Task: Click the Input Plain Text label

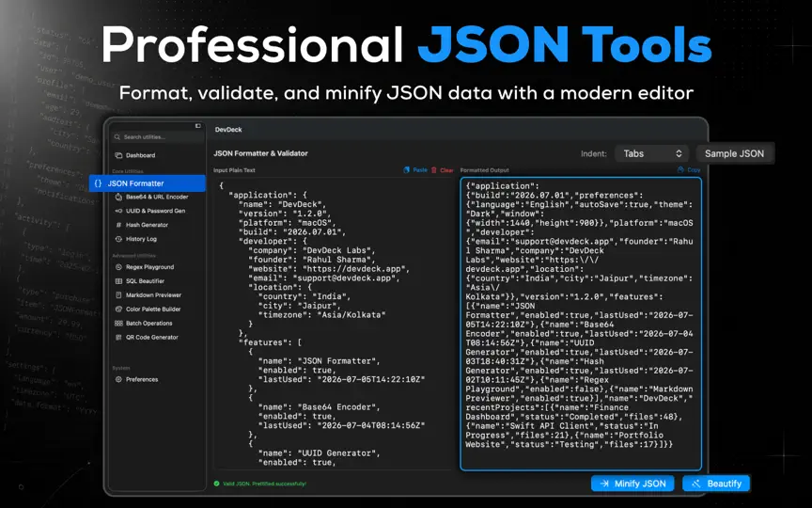Action: (234, 170)
